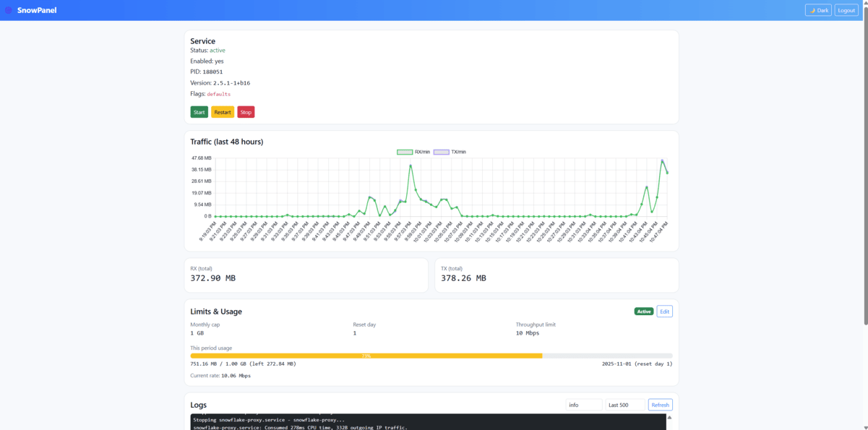
Task: Click the moon icon on the Dark button
Action: 812,10
